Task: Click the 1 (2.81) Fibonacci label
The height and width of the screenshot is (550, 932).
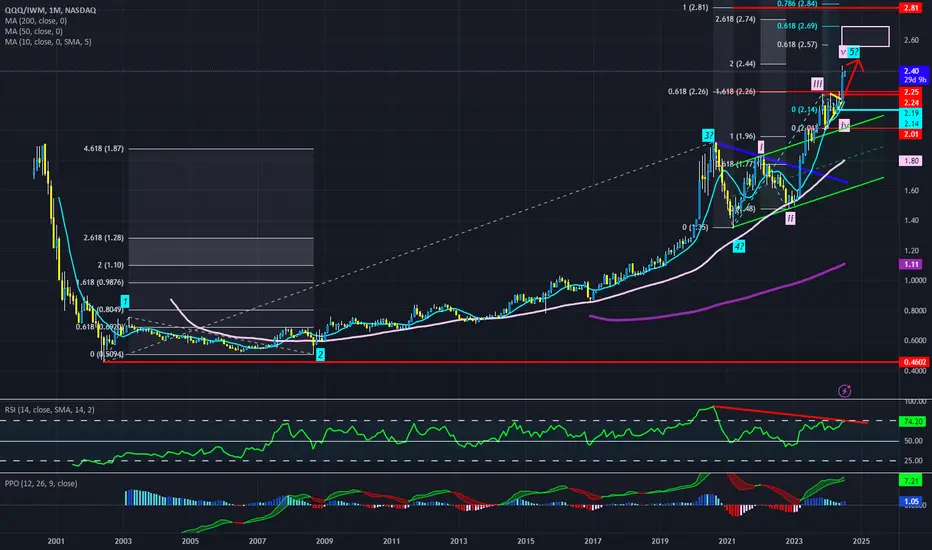Action: (x=695, y=8)
